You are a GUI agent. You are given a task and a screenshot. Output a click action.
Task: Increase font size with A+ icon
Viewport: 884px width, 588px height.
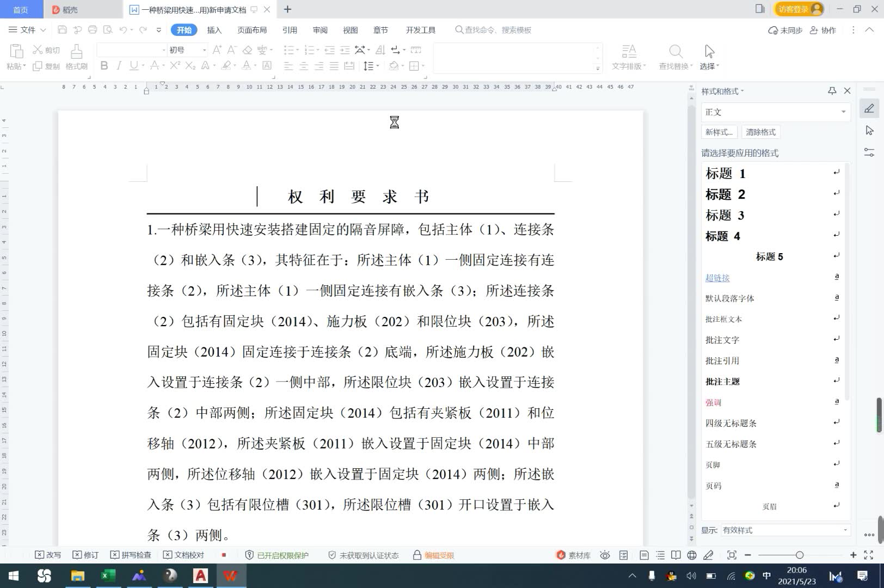coord(217,50)
